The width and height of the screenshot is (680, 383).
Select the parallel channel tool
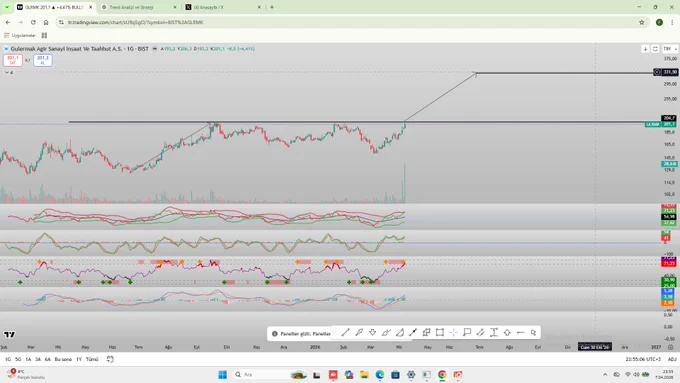(x=480, y=333)
